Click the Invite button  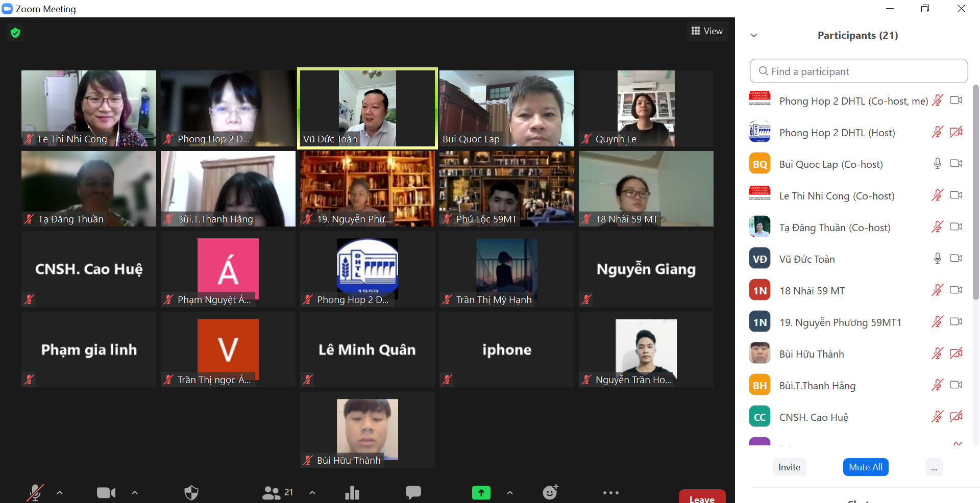pyautogui.click(x=789, y=467)
